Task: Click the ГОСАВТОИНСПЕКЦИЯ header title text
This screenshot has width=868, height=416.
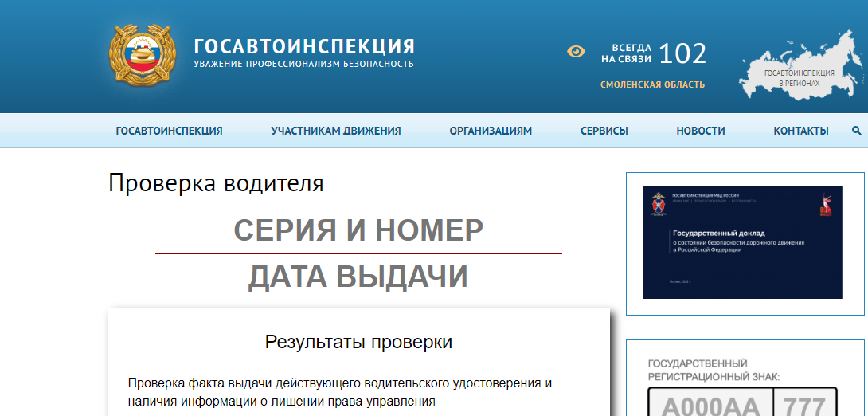Action: click(303, 45)
